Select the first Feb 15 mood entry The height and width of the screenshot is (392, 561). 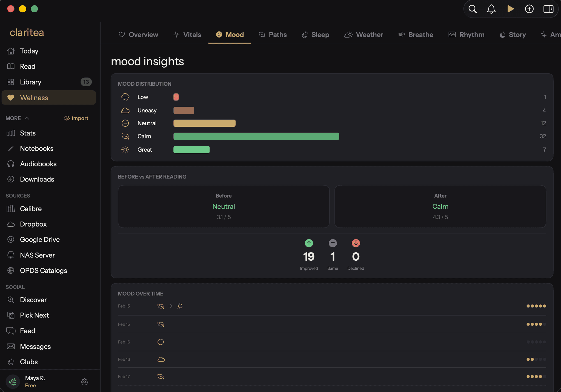point(332,306)
